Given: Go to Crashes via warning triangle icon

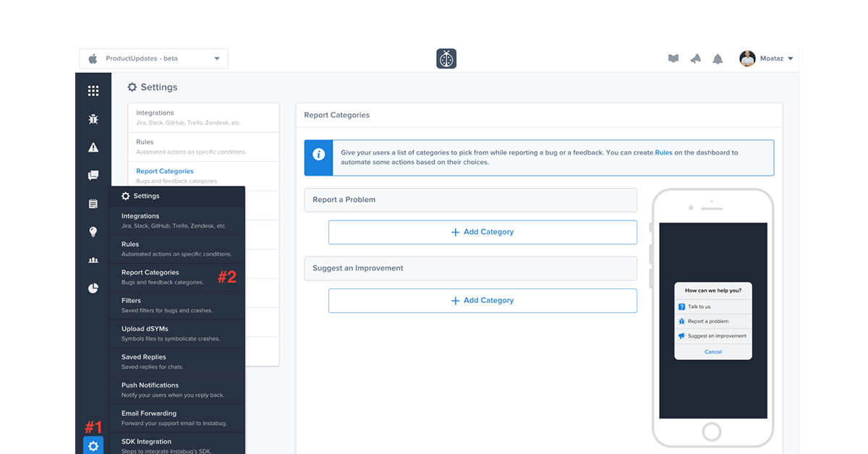Looking at the screenshot, I should 93,147.
